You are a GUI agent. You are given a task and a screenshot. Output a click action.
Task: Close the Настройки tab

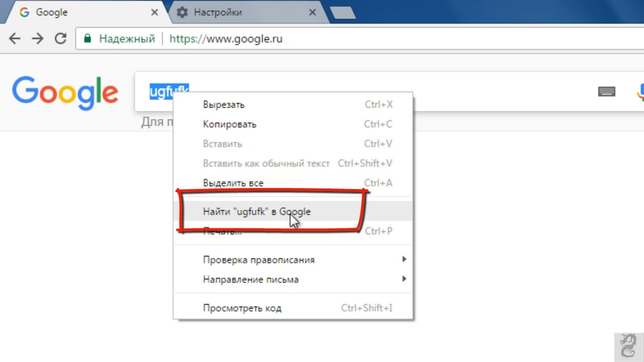(312, 12)
